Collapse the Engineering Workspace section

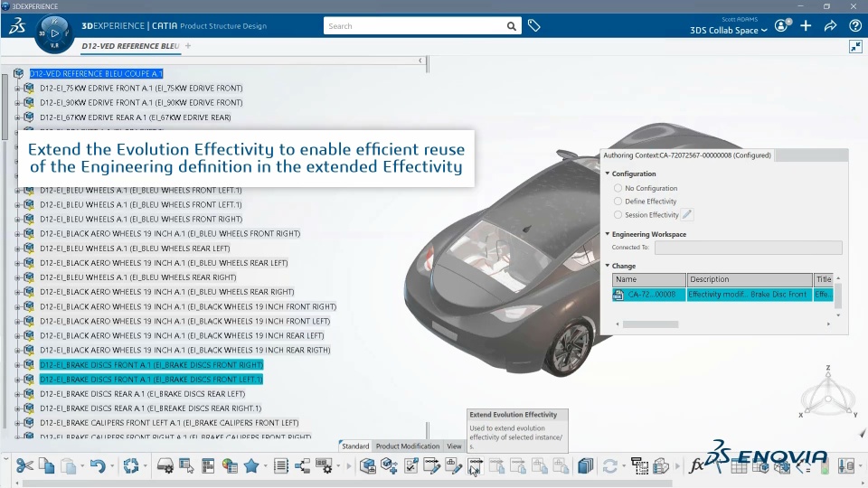click(608, 234)
